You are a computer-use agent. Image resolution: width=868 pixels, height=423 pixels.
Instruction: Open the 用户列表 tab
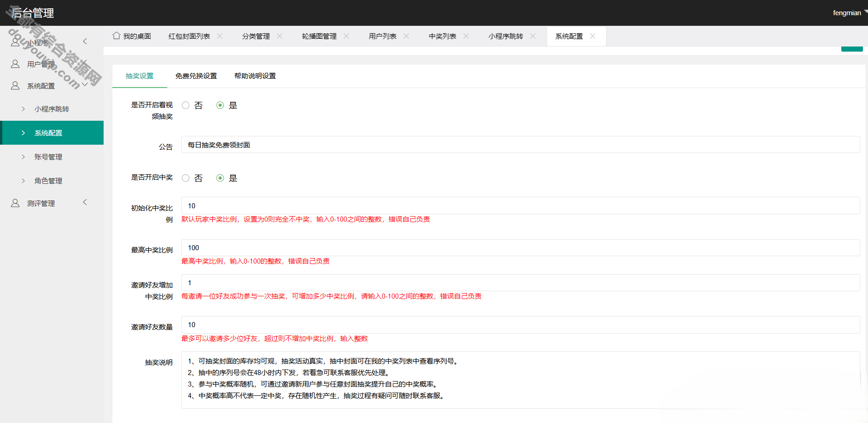[x=383, y=36]
